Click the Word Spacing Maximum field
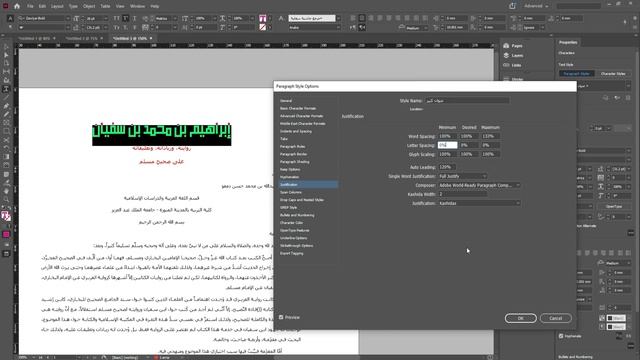The width and height of the screenshot is (640, 360). 490,136
